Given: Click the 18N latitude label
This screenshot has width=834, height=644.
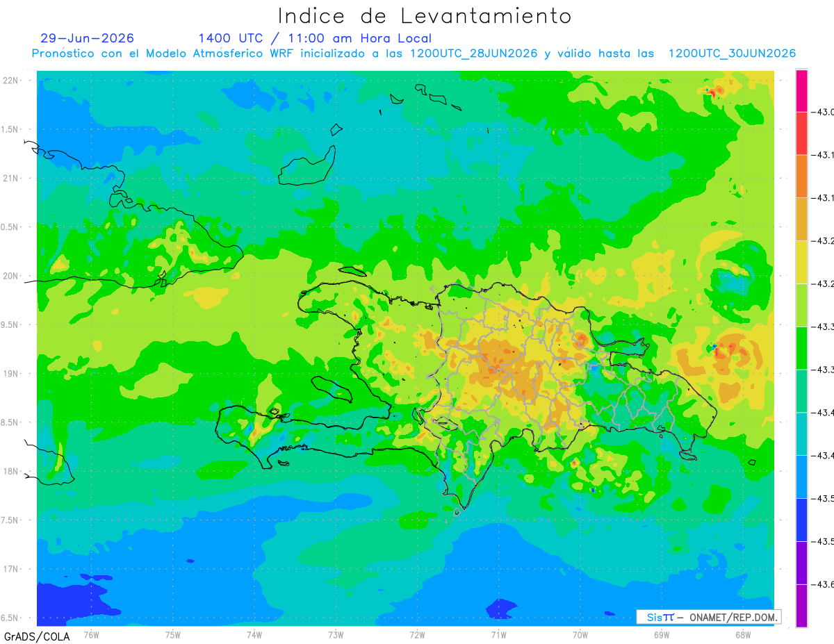Looking at the screenshot, I should (x=12, y=471).
